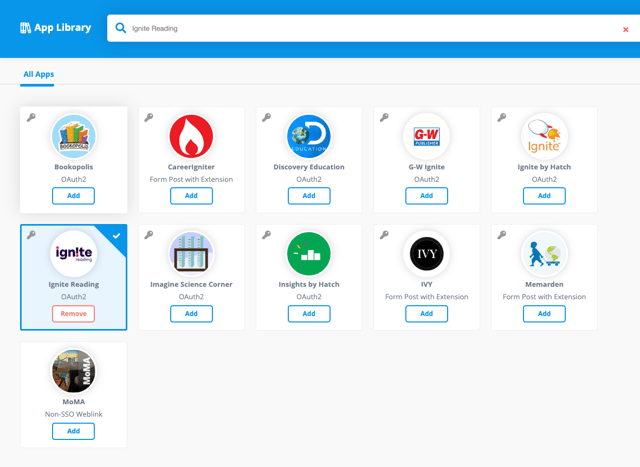Clear search with red X icon

(x=625, y=29)
